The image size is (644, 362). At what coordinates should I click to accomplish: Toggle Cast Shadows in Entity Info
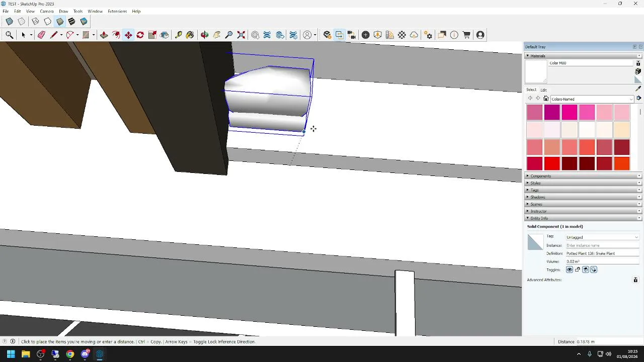point(594,269)
